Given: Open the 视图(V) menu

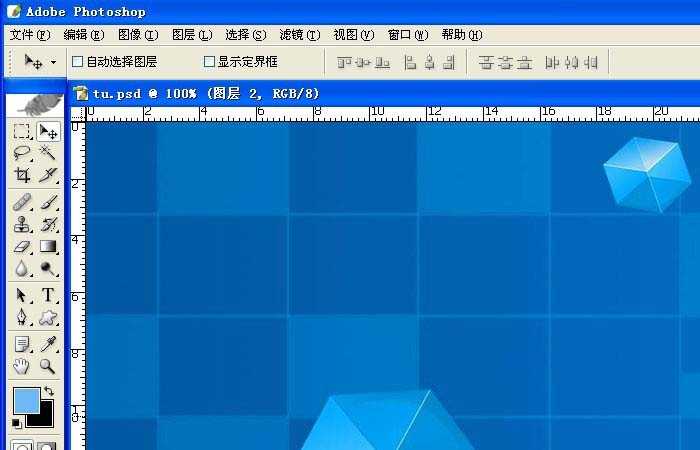Looking at the screenshot, I should [354, 35].
